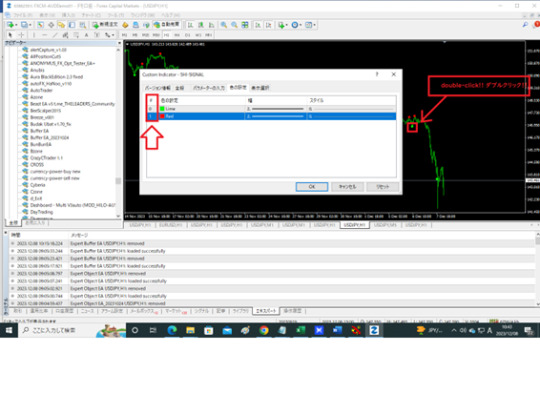This screenshot has width=540, height=415.
Task: Select AutoTrader in the navigator list
Action: (x=41, y=90)
